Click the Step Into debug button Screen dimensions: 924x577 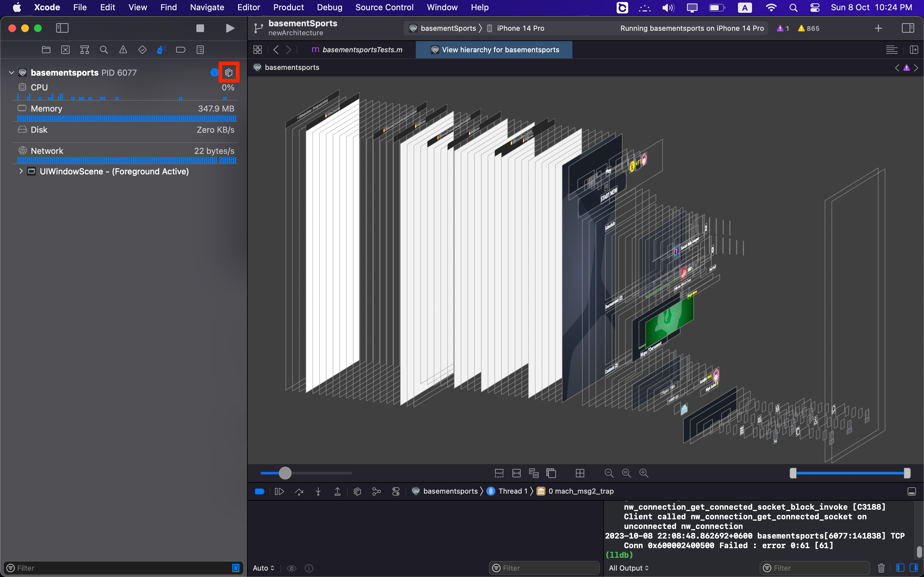318,491
